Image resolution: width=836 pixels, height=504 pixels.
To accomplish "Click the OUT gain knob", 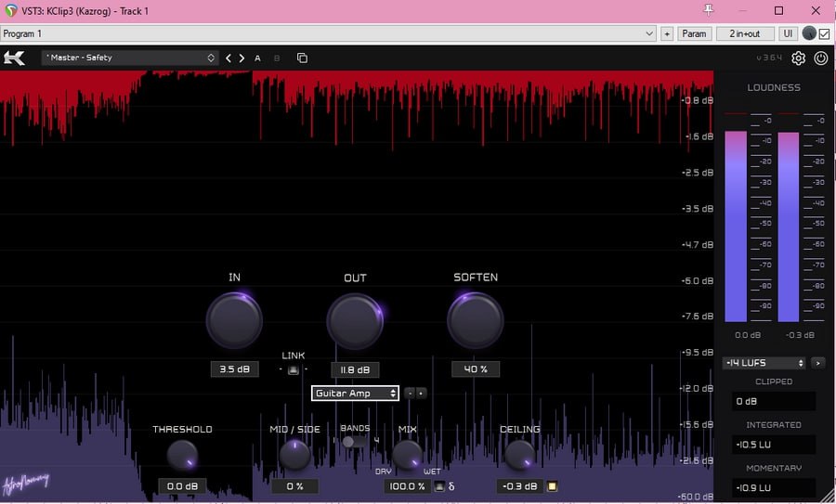I will point(355,321).
